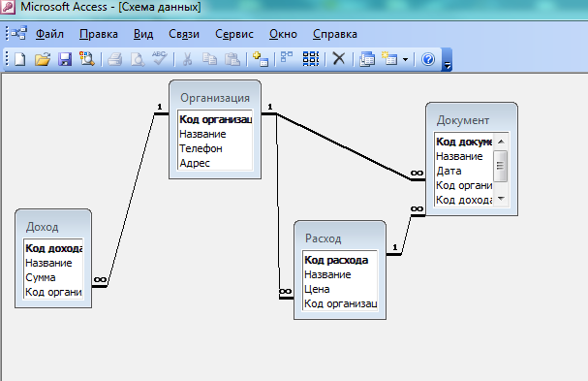The width and height of the screenshot is (588, 381).
Task: Select the Дата field
Action: tap(464, 171)
